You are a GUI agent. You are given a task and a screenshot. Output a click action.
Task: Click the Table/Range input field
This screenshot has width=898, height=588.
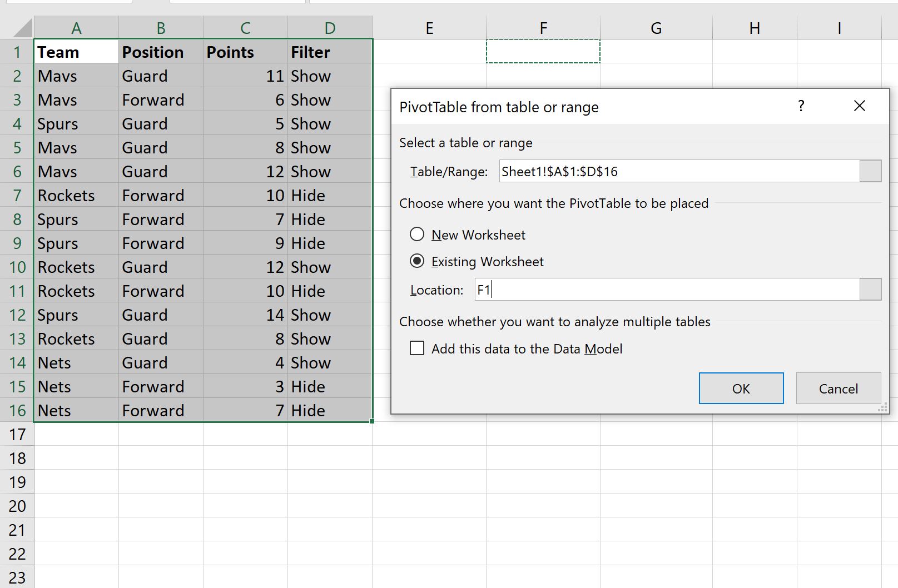679,171
